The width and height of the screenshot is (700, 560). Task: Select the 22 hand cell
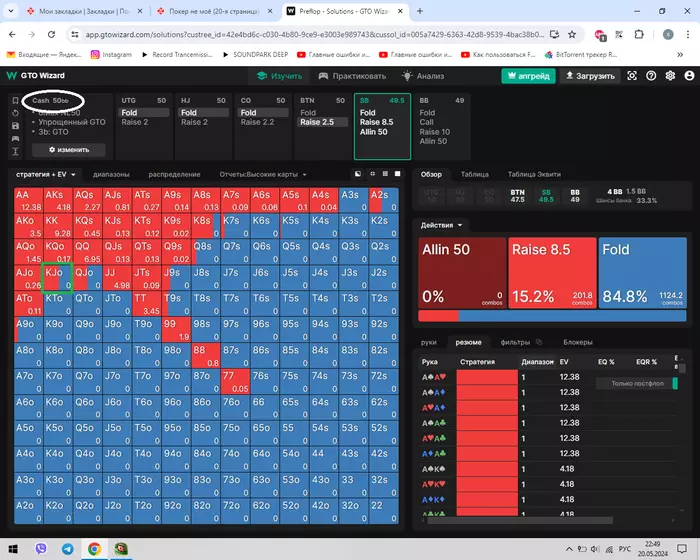[x=383, y=511]
